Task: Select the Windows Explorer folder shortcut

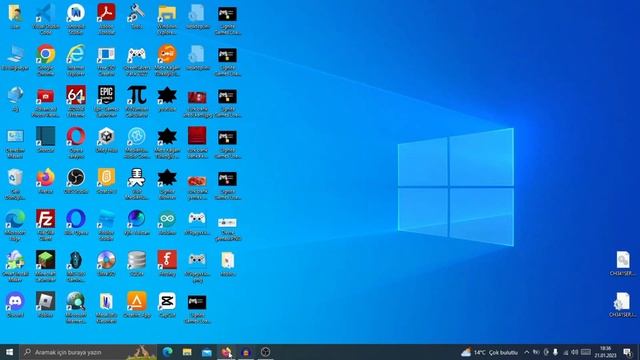Action: tap(167, 18)
